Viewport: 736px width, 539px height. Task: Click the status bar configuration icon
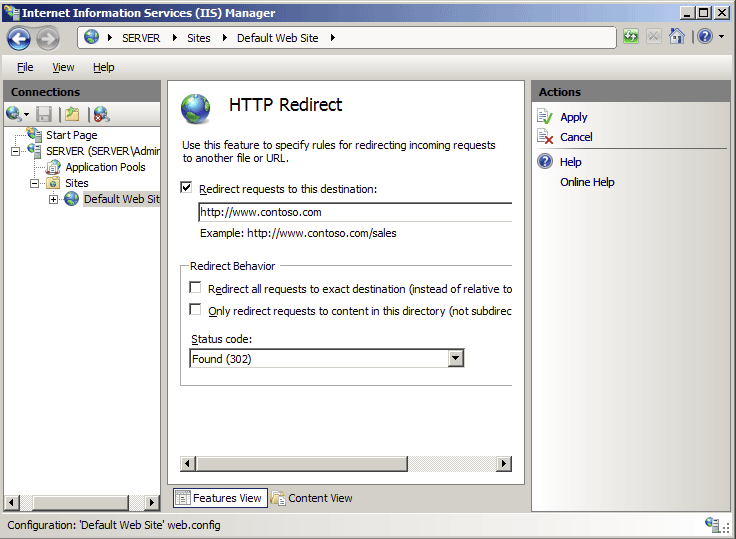tap(713, 524)
